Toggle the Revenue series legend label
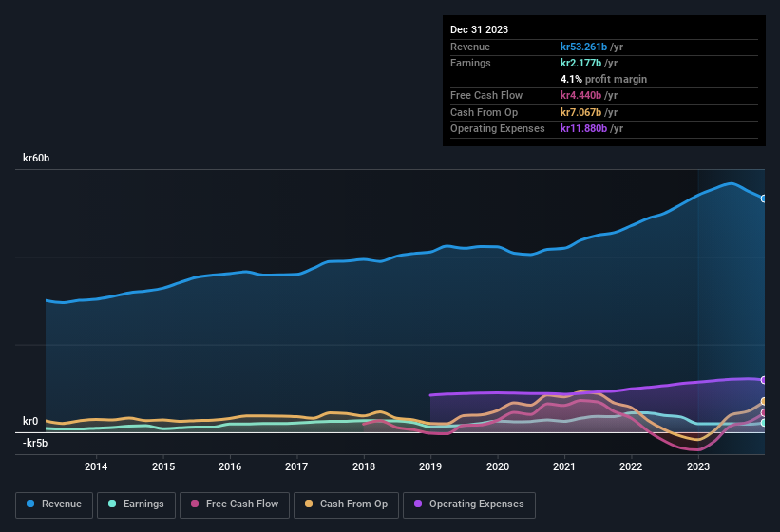Viewport: 780px width, 532px height. point(61,504)
